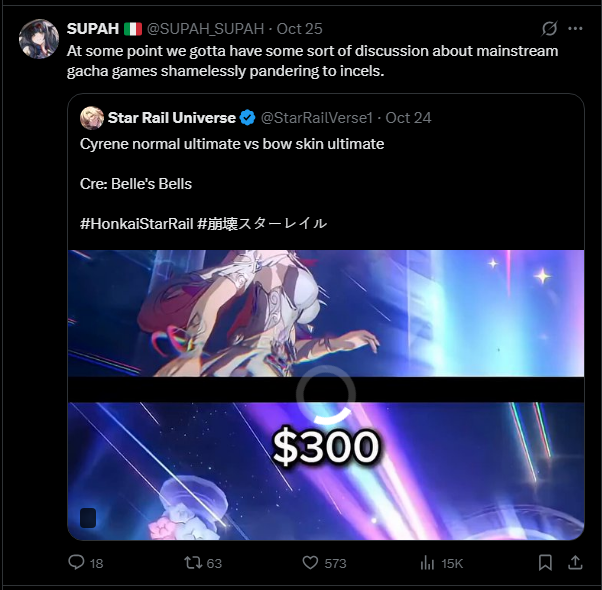Open the reply comment icon
Image resolution: width=602 pixels, height=590 pixels.
point(76,562)
